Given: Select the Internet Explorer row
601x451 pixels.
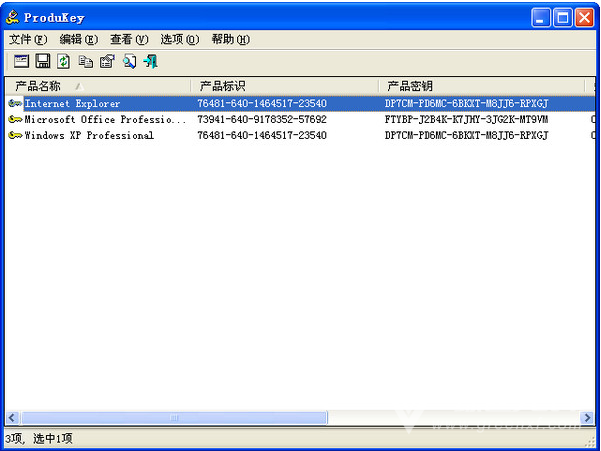Looking at the screenshot, I should [300, 103].
